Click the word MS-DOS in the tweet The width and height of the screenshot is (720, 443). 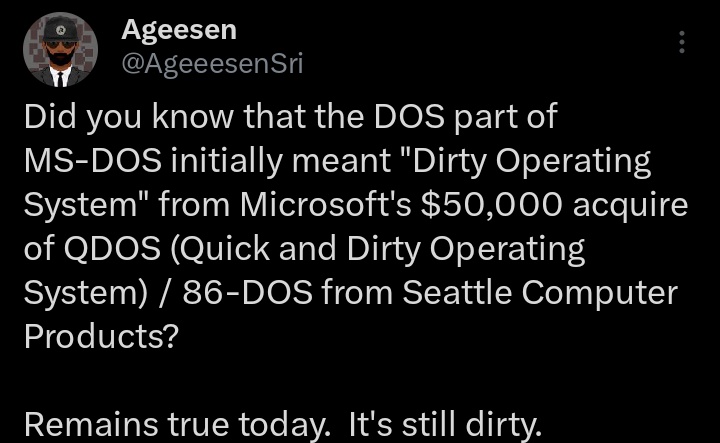pyautogui.click(x=93, y=160)
